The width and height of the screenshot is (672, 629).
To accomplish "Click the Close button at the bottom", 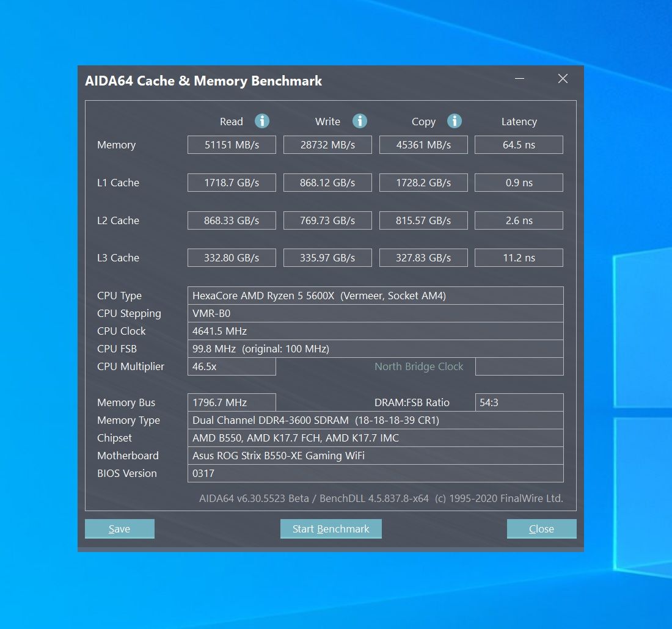I will (x=542, y=529).
